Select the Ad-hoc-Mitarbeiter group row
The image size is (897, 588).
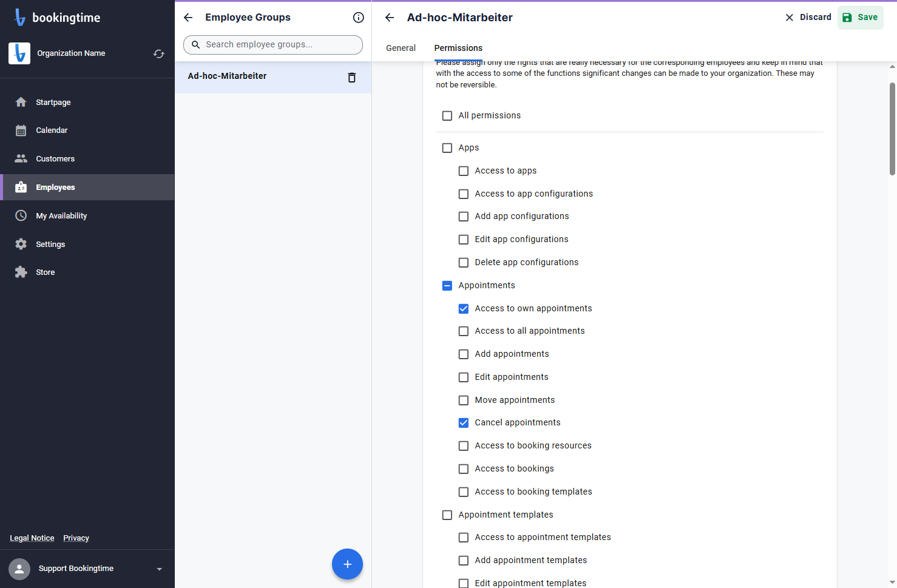tap(273, 77)
